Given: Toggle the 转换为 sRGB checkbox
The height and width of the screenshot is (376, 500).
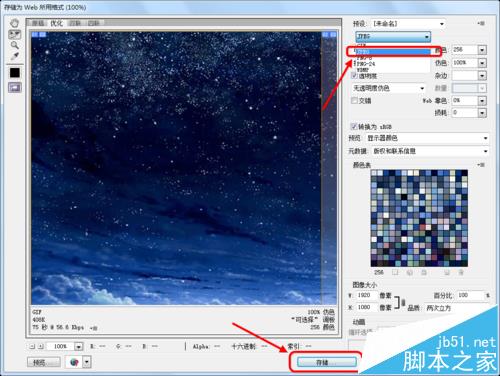Looking at the screenshot, I should click(354, 126).
